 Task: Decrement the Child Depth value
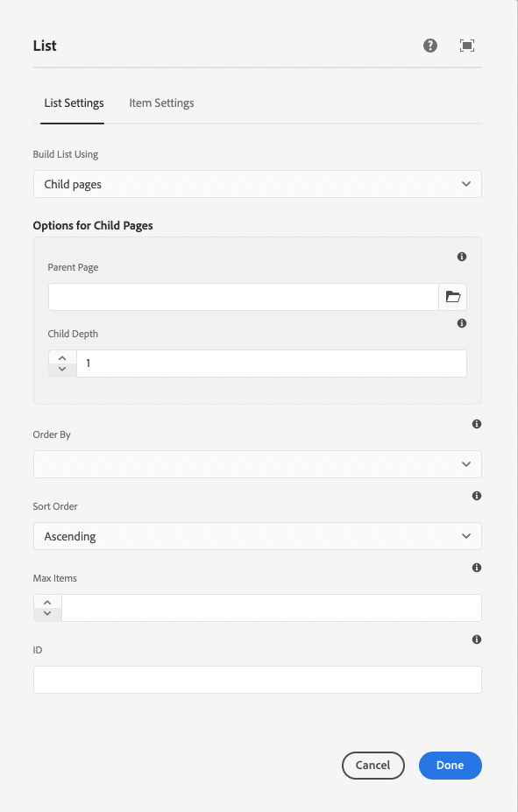tap(61, 367)
